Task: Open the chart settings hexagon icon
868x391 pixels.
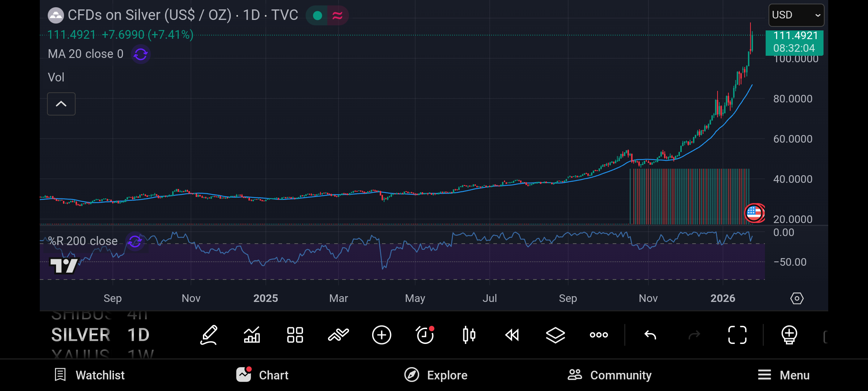Action: coord(797,298)
